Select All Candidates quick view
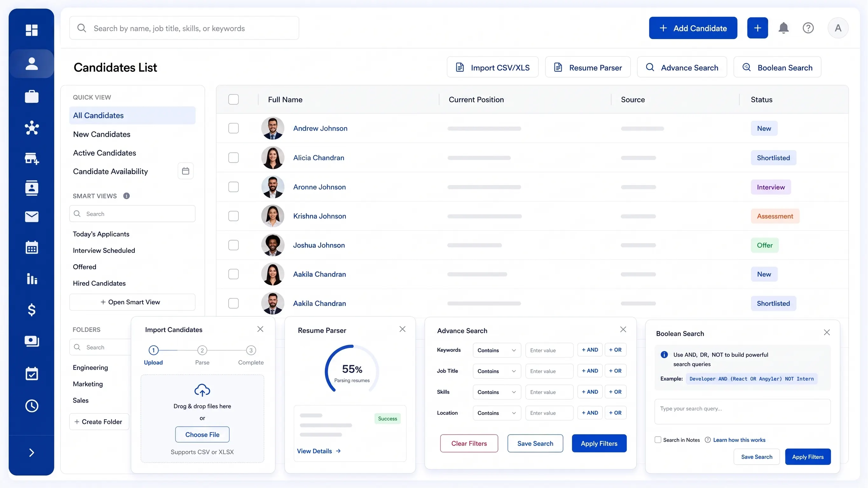Screen dimensions: 868x488 (132, 116)
